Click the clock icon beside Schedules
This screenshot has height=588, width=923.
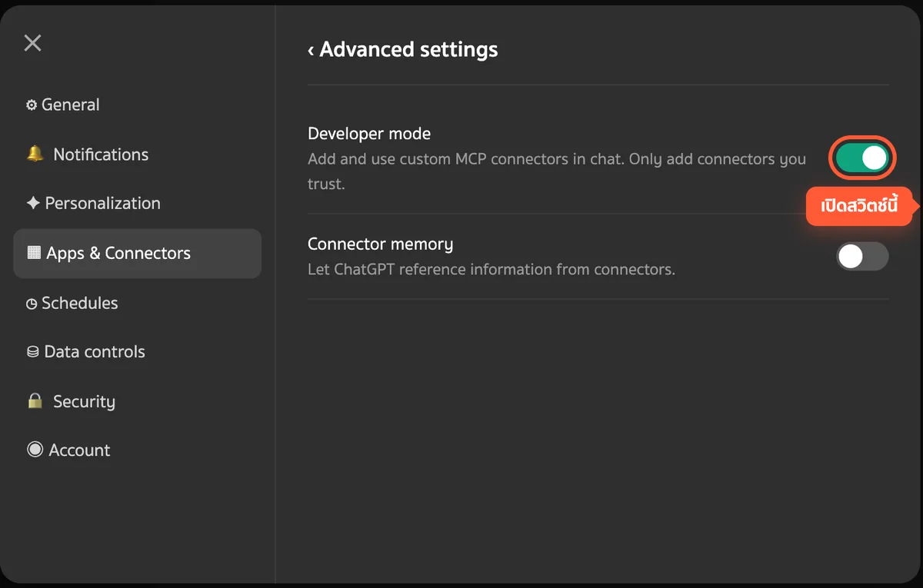32,304
